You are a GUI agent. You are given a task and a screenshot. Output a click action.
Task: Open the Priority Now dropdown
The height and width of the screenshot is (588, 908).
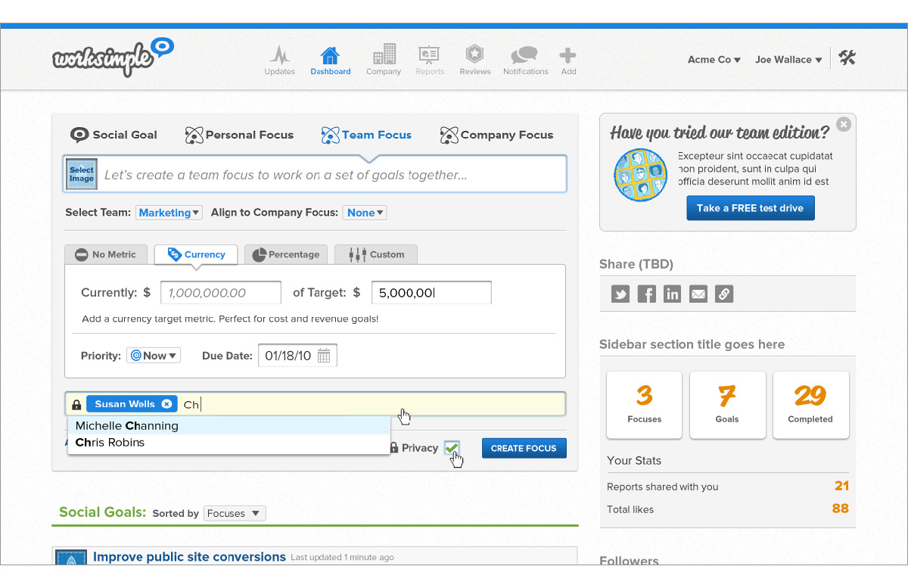click(154, 356)
